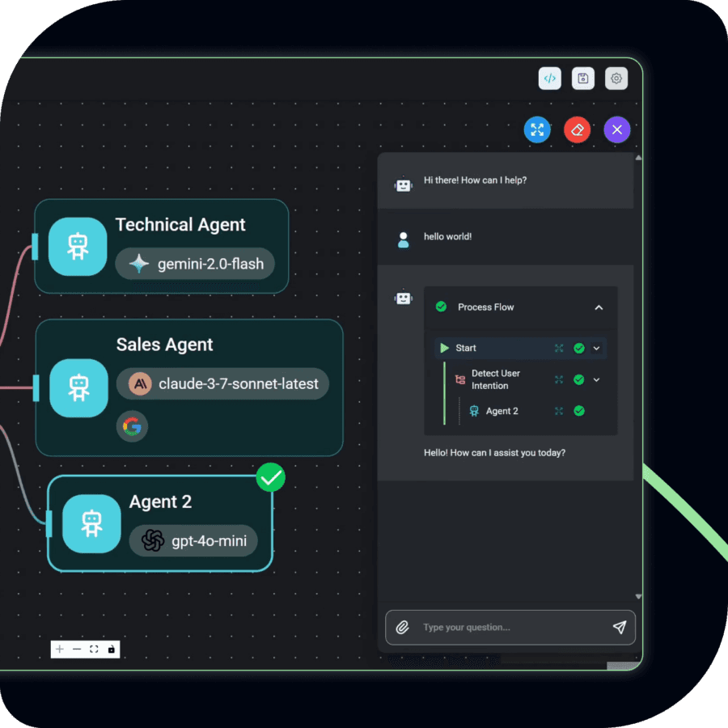Click the bot avatar beside greeting message
The width and height of the screenshot is (728, 728).
404,184
